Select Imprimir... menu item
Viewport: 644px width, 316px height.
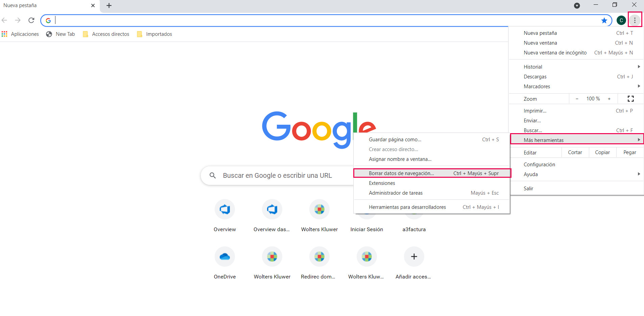pos(577,111)
